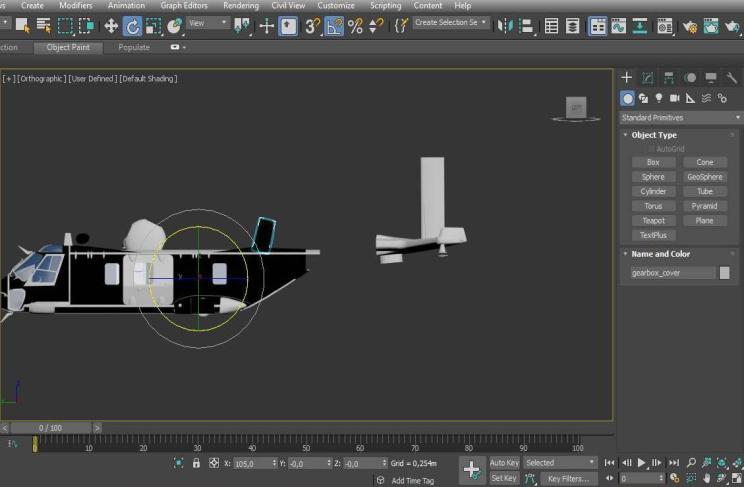Click Select and Manipulate crosshair icon
Image resolution: width=744 pixels, height=487 pixels.
267,26
